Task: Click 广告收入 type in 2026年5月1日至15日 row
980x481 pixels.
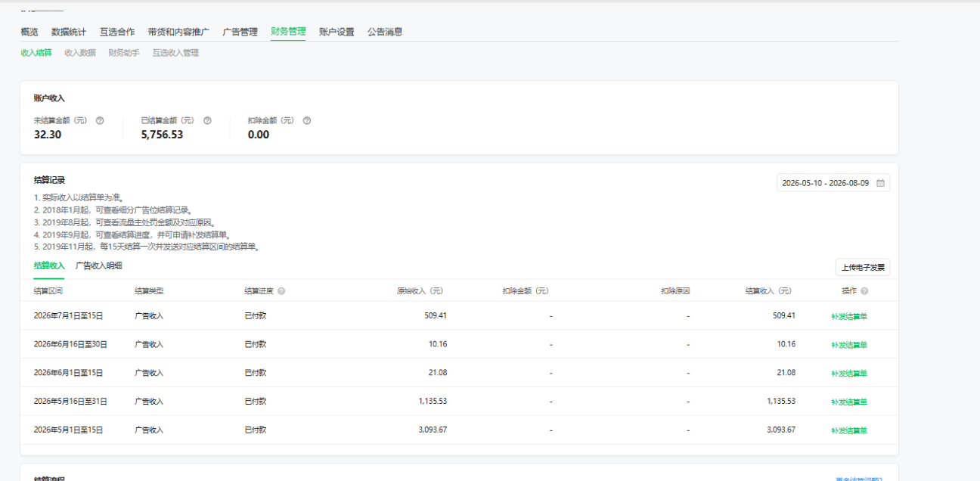Action: (149, 430)
